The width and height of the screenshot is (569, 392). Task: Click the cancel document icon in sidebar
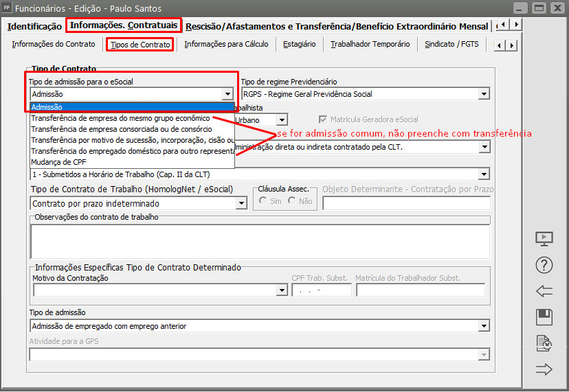544,343
